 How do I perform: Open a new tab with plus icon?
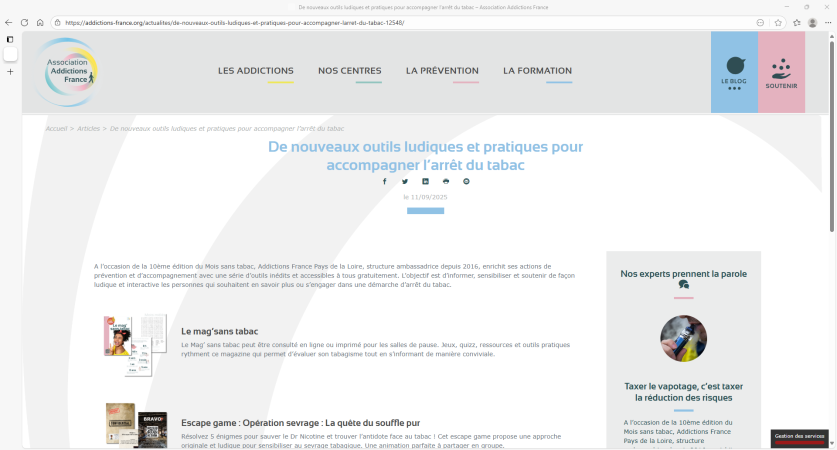(x=10, y=72)
